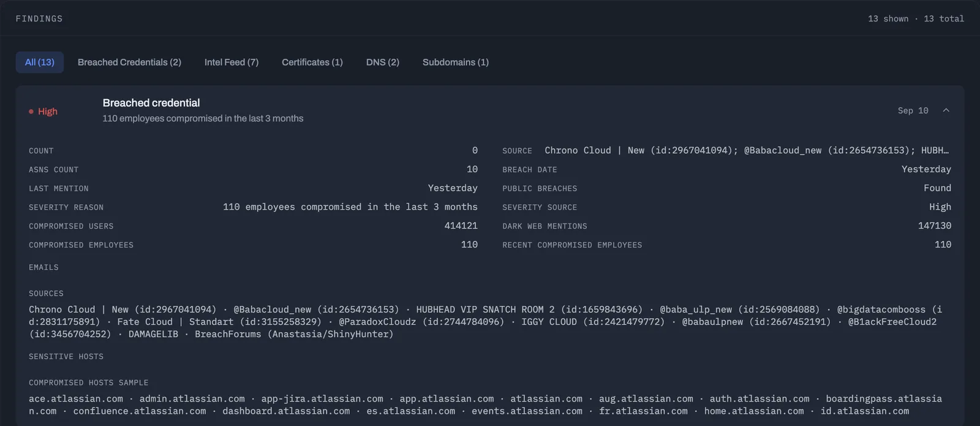The image size is (980, 426).
Task: Click the confluence.atlassian.com host
Action: pos(140,411)
